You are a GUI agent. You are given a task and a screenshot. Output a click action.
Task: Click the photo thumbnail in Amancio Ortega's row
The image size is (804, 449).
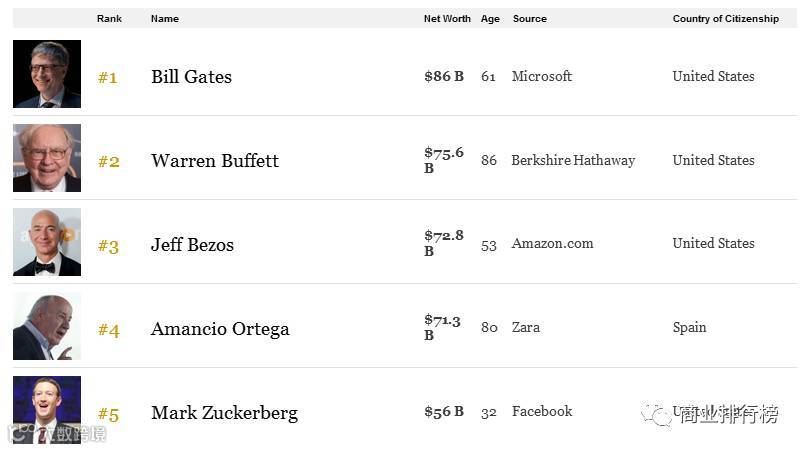(x=47, y=326)
